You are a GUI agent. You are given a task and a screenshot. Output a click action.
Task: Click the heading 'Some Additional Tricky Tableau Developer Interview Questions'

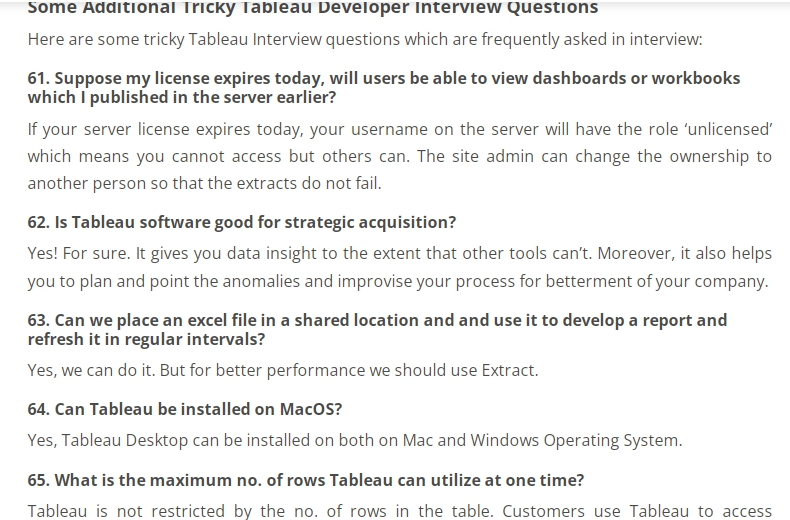click(313, 8)
